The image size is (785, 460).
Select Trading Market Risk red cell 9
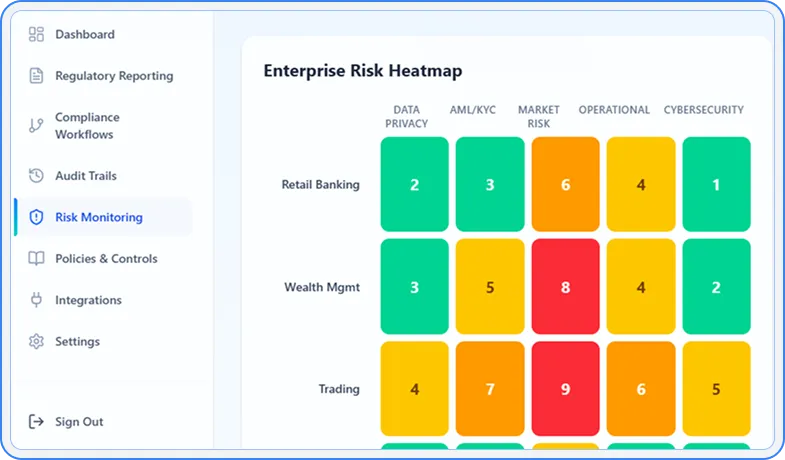566,389
